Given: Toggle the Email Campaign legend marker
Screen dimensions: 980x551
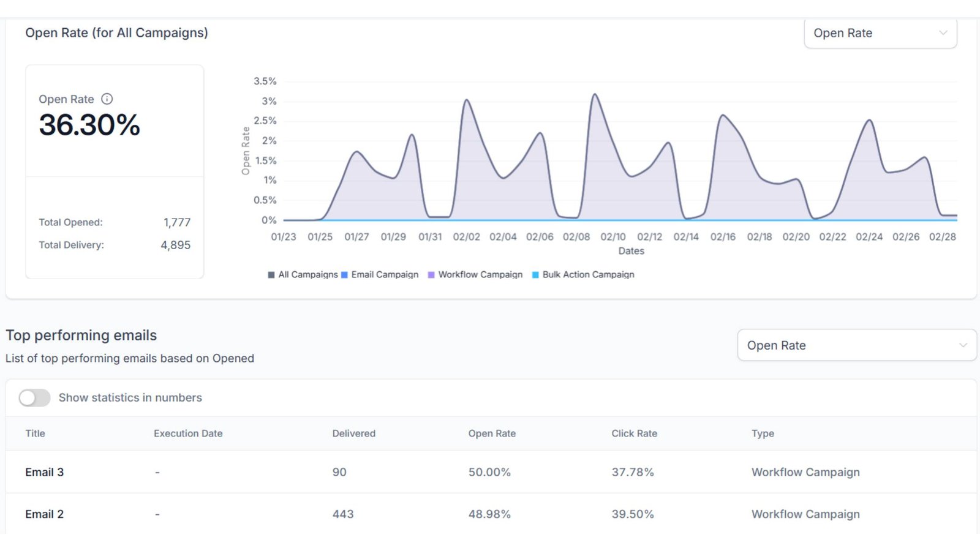Looking at the screenshot, I should pyautogui.click(x=344, y=275).
